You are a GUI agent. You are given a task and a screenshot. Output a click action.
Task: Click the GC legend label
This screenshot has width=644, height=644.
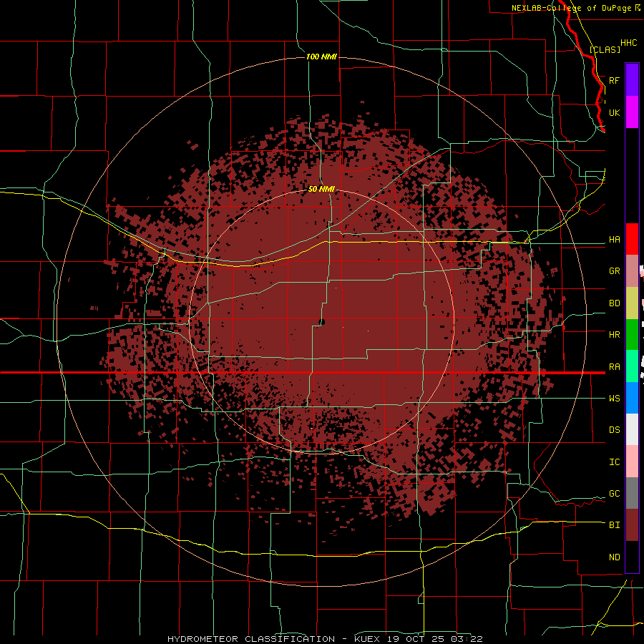pos(614,494)
